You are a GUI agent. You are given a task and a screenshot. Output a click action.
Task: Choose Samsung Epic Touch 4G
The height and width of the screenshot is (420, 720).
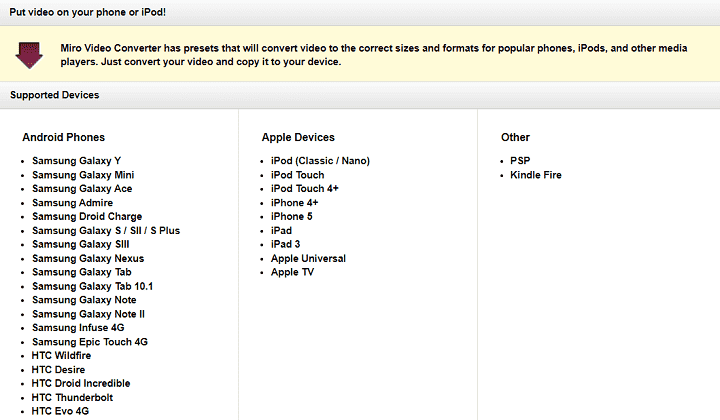click(90, 342)
